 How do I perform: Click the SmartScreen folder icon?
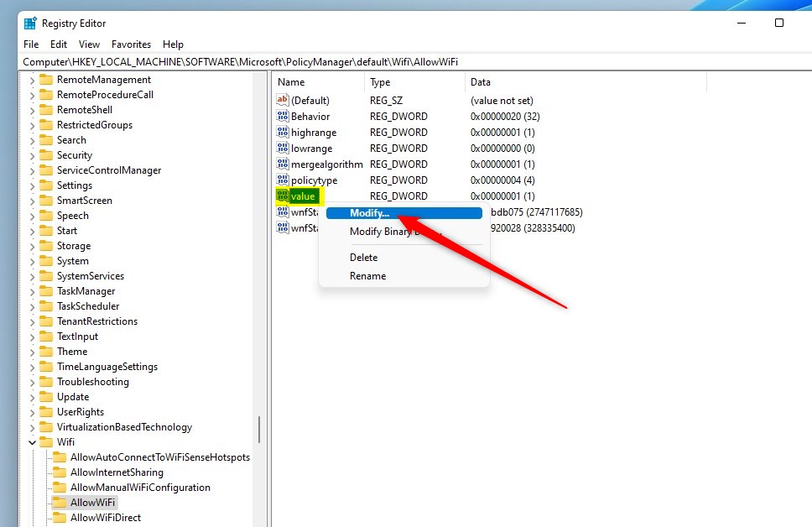pos(47,201)
